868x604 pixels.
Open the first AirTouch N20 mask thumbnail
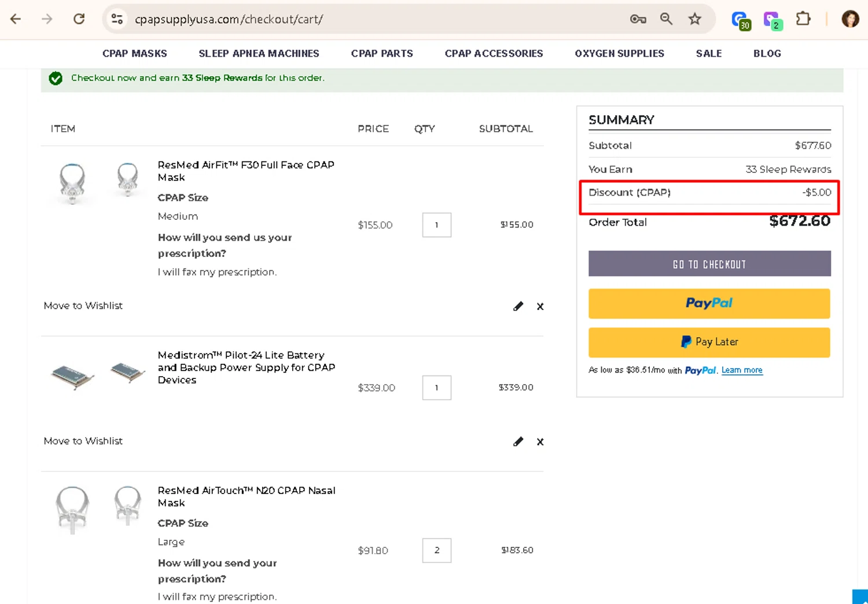[x=72, y=510]
